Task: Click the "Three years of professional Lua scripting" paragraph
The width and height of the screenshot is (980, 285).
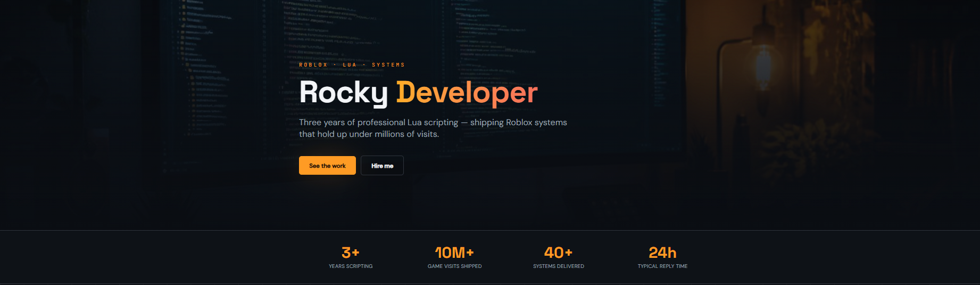Action: 433,128
